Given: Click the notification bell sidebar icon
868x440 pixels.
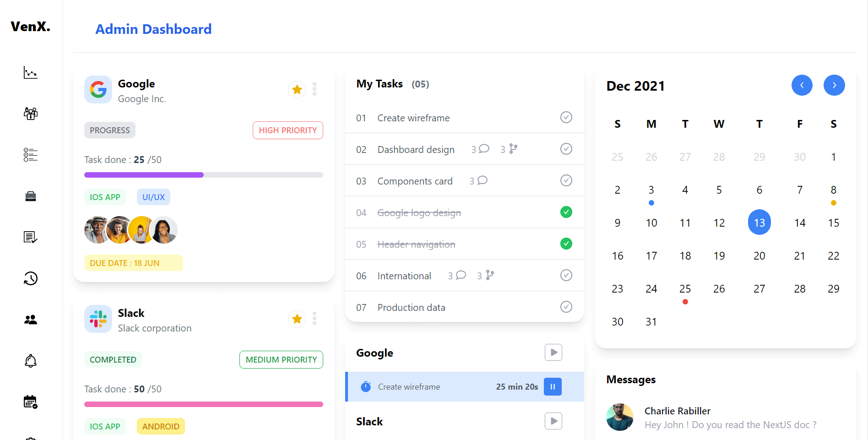Looking at the screenshot, I should tap(31, 361).
